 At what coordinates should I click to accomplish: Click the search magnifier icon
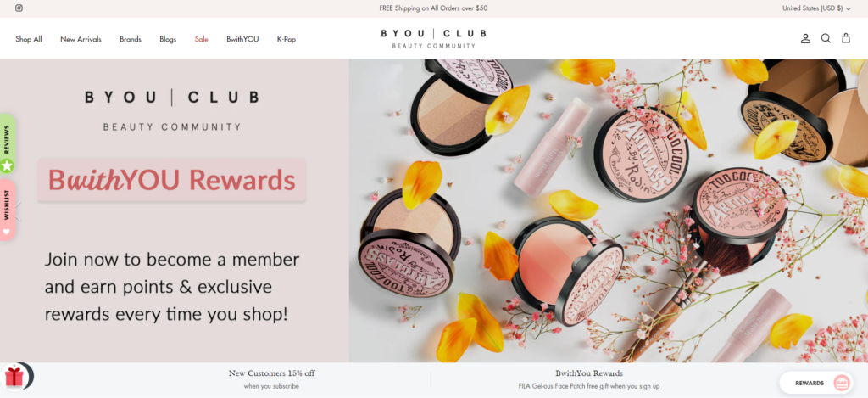(x=826, y=39)
